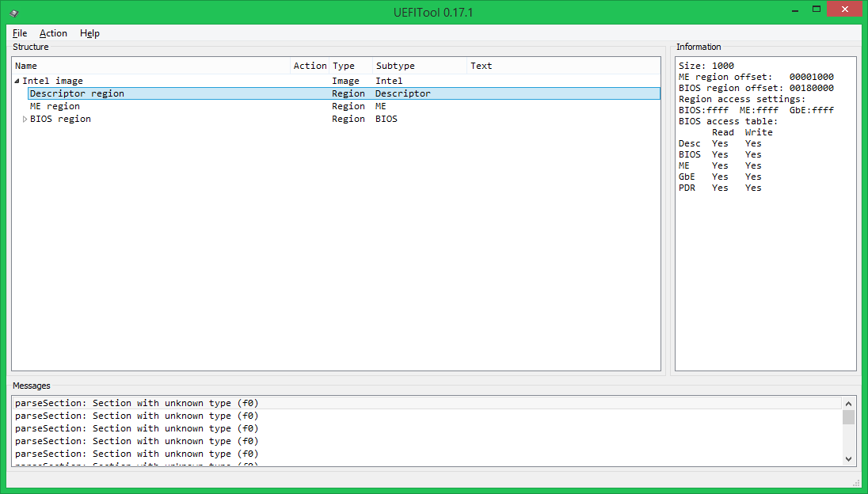Maximize the UEFITool window

pos(816,9)
